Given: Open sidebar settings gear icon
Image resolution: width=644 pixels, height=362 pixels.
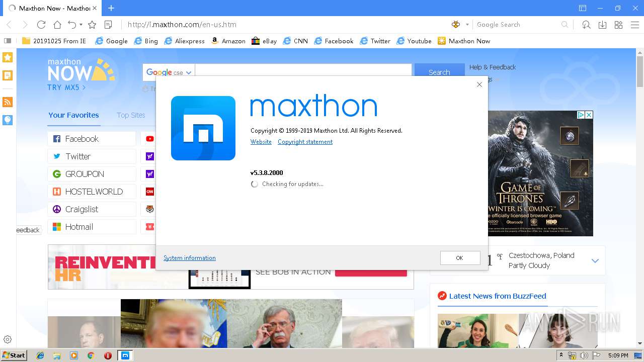Looking at the screenshot, I should click(8, 339).
